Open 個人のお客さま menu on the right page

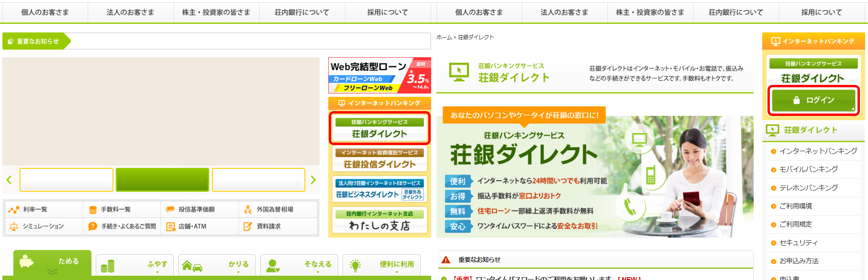pyautogui.click(x=479, y=12)
